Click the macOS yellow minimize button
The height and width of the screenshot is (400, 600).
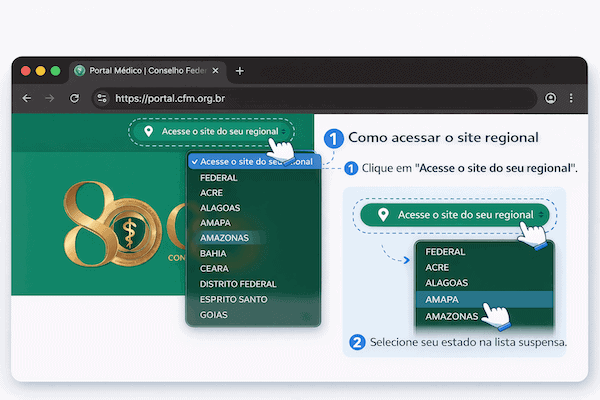click(41, 71)
